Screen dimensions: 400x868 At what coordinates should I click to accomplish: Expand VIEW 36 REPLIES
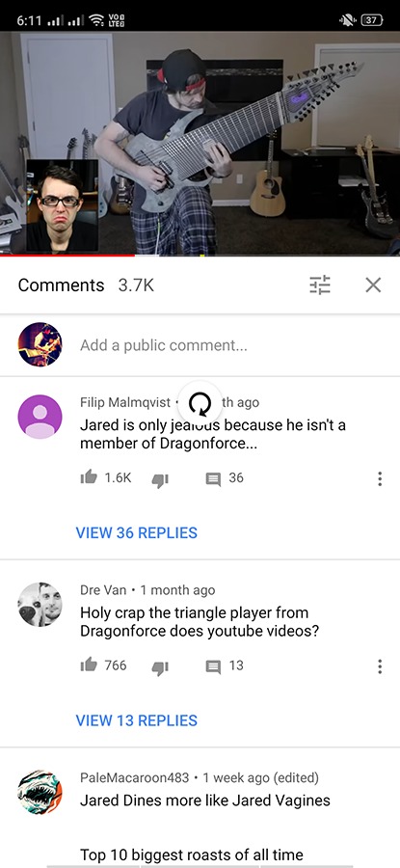click(x=137, y=532)
